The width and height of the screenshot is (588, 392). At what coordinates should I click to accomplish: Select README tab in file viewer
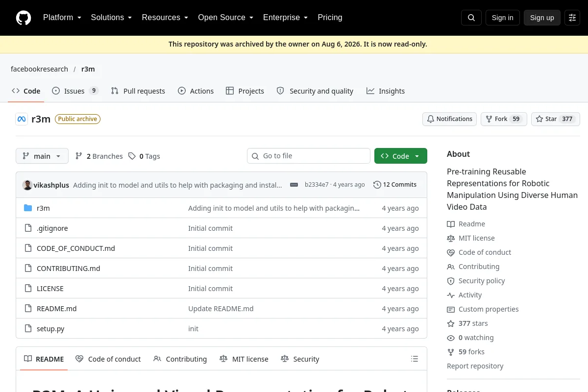tap(44, 359)
